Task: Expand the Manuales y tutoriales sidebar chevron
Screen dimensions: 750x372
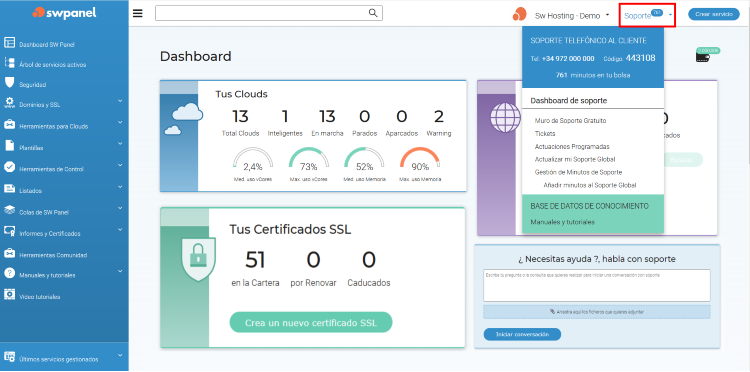Action: click(120, 272)
